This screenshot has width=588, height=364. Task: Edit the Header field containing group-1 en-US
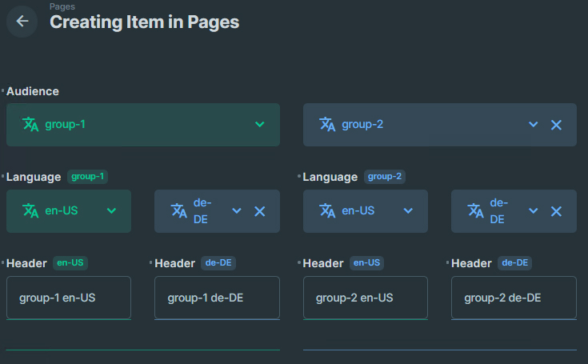pyautogui.click(x=69, y=298)
